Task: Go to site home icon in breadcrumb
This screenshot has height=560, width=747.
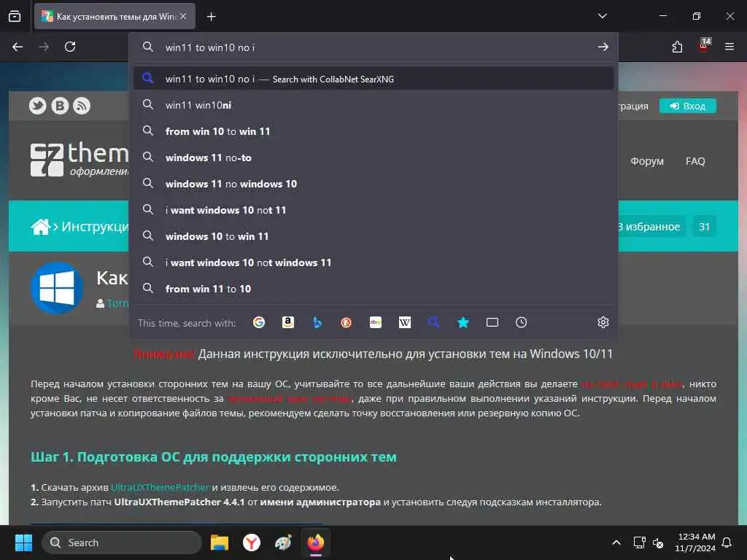Action: (x=41, y=227)
